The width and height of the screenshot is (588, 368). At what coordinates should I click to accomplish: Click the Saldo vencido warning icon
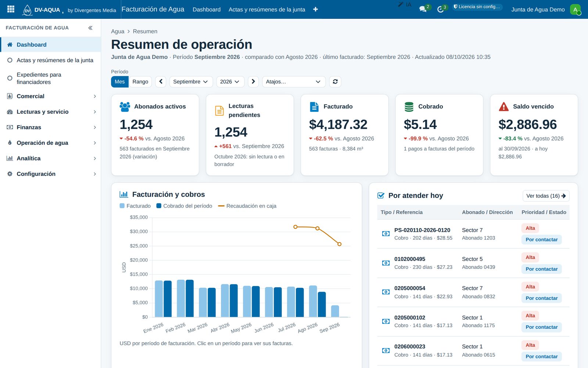click(x=503, y=107)
